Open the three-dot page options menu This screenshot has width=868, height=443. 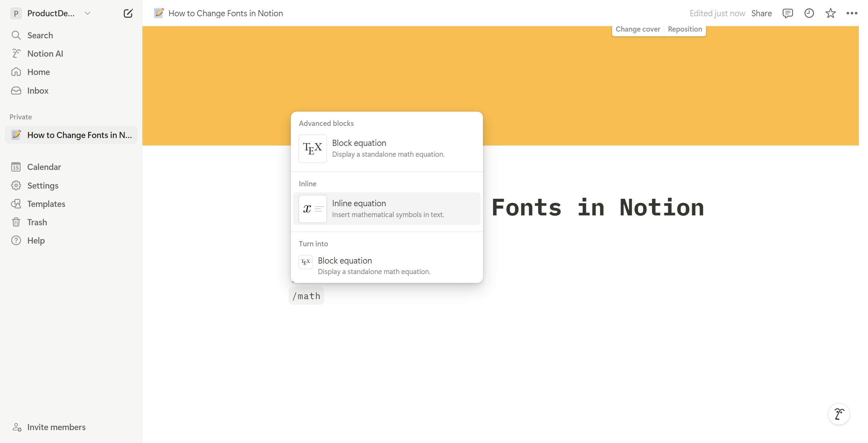pos(852,13)
